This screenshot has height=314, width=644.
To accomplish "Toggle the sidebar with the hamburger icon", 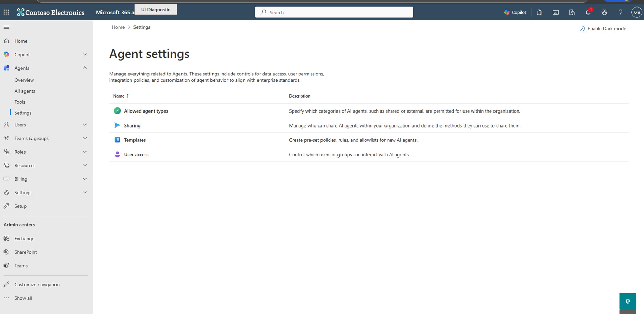I will pos(6,27).
